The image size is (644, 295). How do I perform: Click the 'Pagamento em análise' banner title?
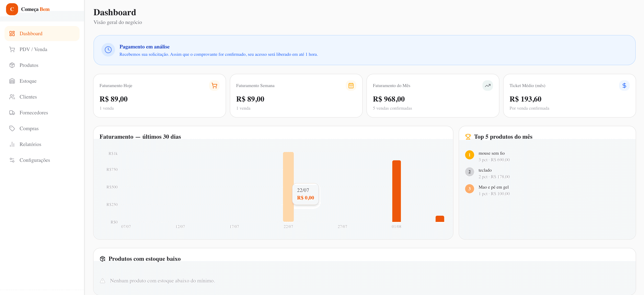point(144,47)
